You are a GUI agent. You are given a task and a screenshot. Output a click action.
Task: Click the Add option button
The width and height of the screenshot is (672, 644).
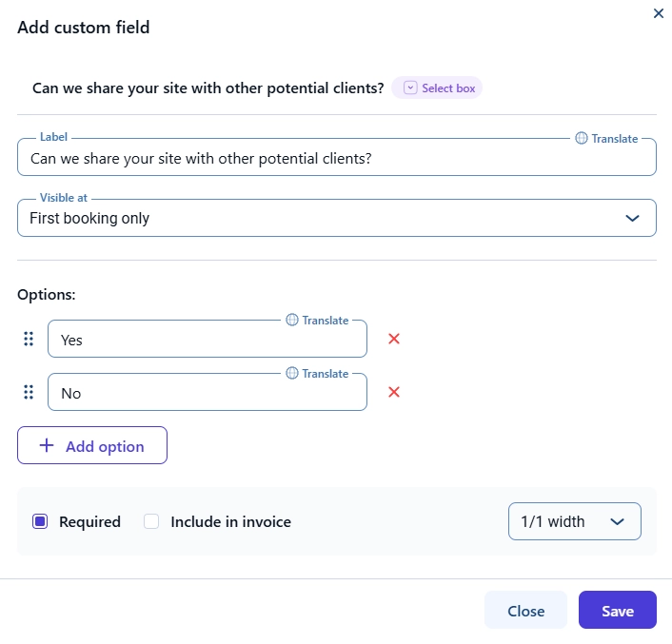click(92, 445)
